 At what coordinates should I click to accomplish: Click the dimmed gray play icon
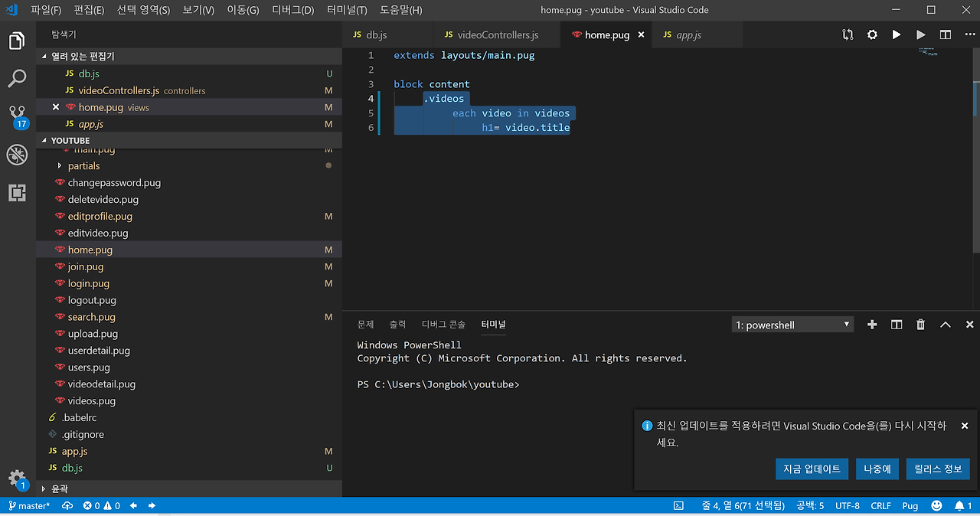pos(921,34)
